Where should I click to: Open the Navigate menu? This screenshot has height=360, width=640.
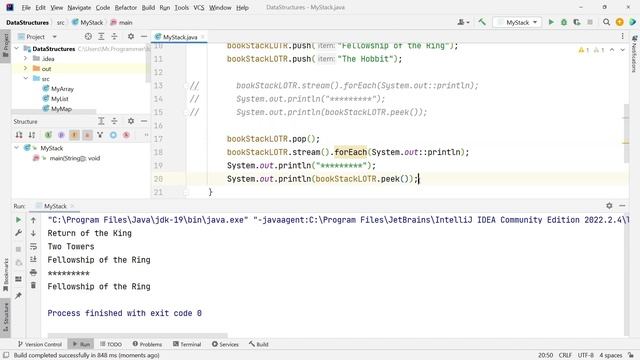tap(79, 8)
